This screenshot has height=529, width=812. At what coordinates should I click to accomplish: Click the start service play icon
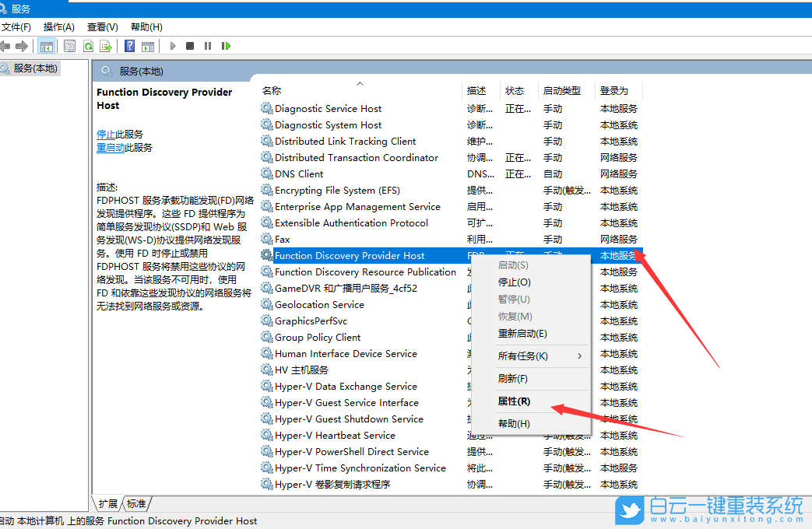(x=172, y=45)
